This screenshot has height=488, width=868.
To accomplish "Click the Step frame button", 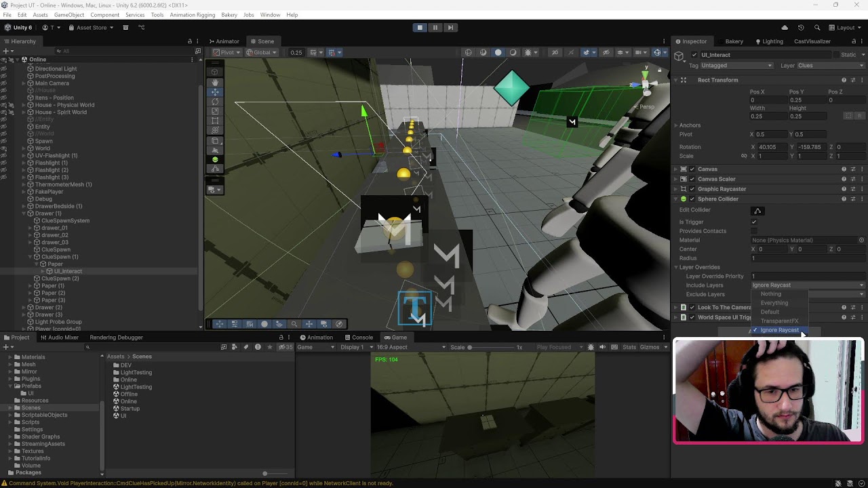I will [x=450, y=27].
